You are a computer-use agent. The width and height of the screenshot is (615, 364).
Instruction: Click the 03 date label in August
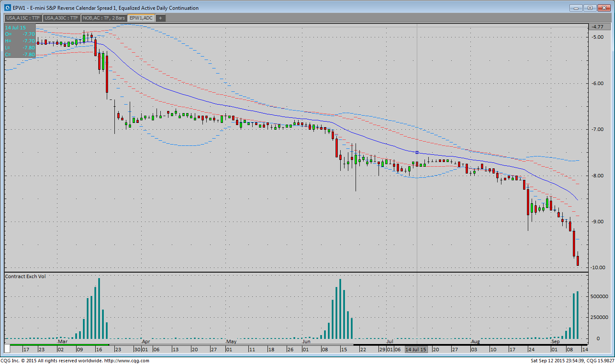474,350
